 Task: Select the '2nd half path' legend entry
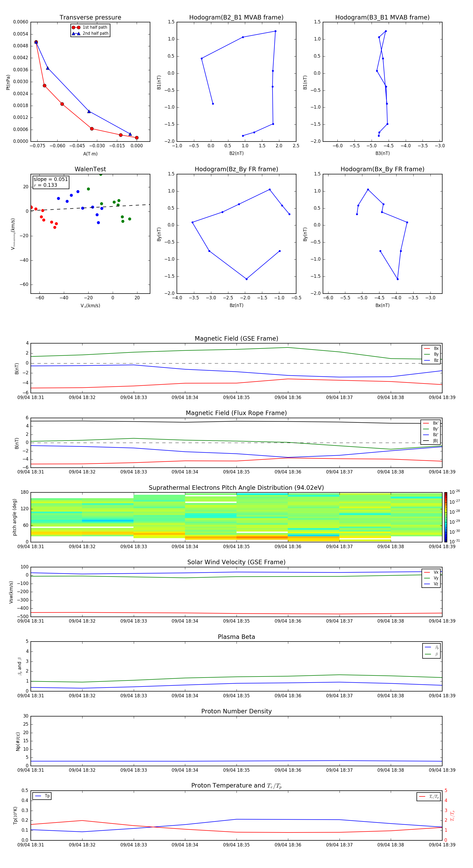pos(90,33)
